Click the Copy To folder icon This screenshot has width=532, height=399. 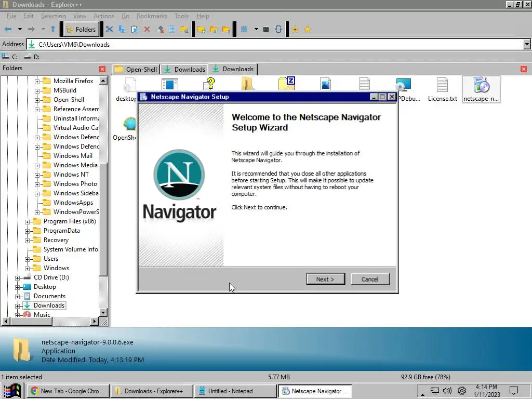pyautogui.click(x=214, y=30)
